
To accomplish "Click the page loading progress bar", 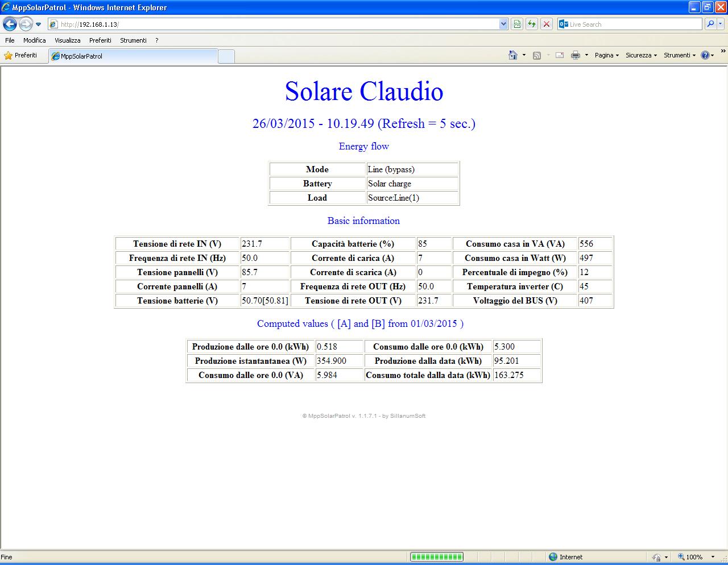I will coord(437,556).
